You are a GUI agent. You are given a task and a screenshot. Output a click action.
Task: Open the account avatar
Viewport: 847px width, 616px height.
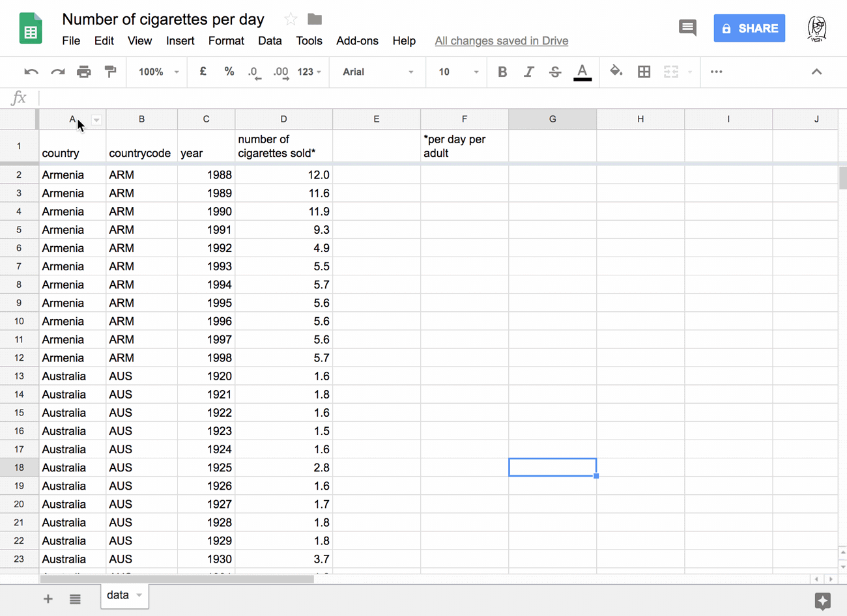coord(817,29)
